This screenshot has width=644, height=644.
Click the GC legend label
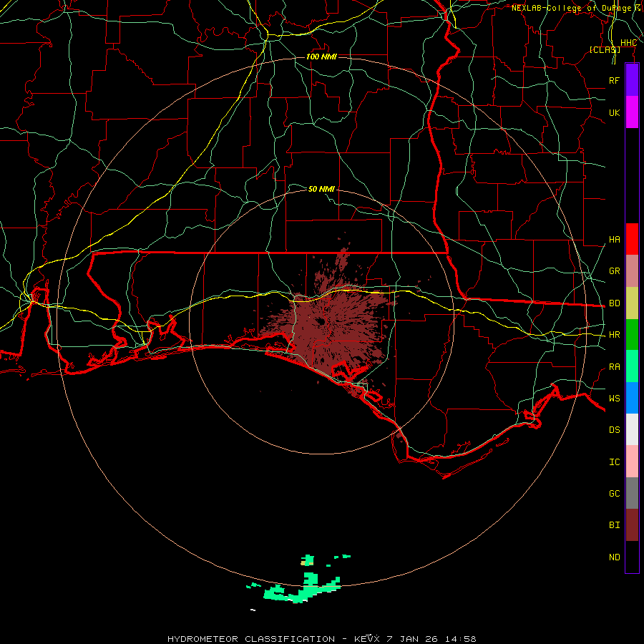[614, 494]
